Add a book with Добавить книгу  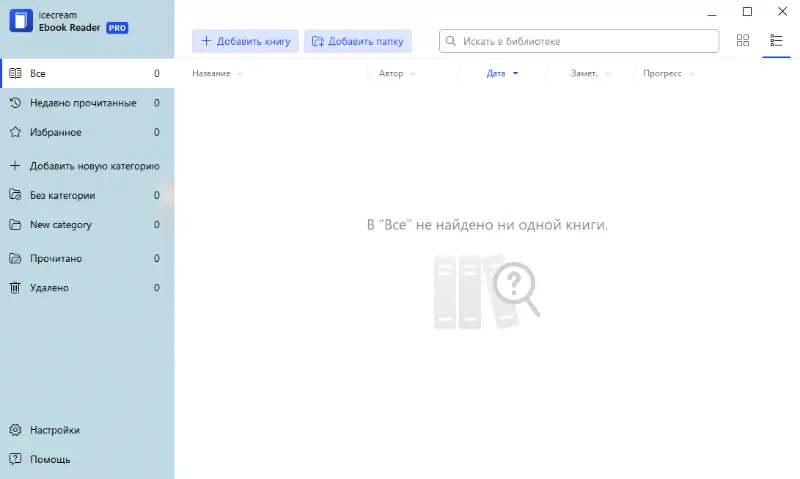coord(246,41)
